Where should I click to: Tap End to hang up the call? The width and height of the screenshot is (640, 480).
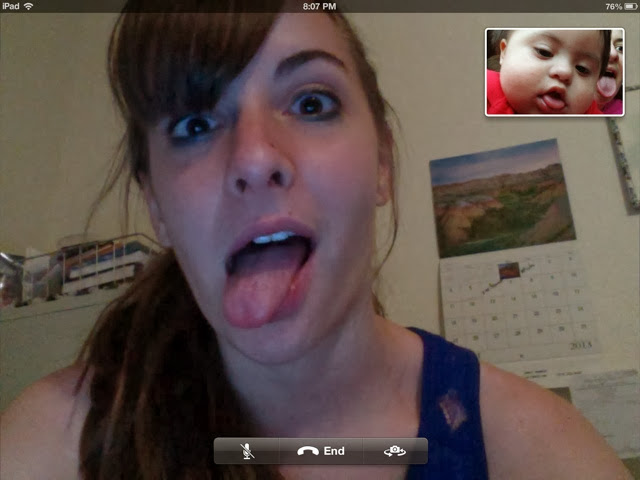[x=321, y=451]
